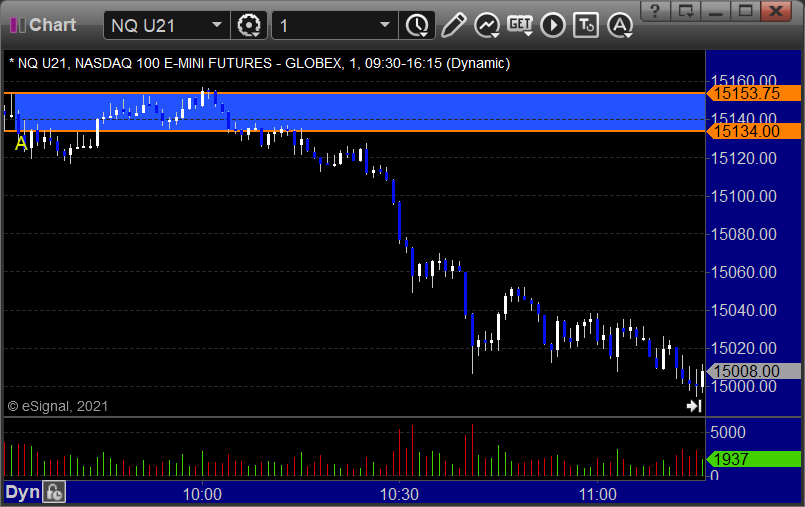
Task: Click the 15120.00 price axis label
Action: coord(743,158)
